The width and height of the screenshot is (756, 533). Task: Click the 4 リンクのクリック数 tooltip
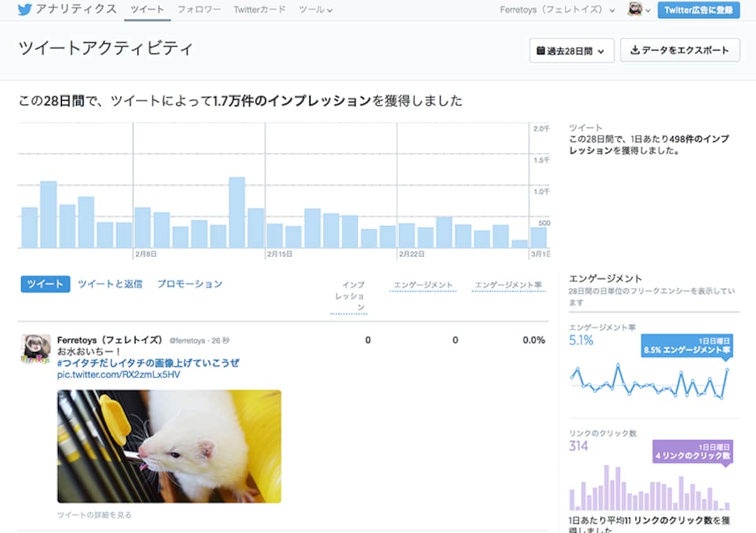[692, 451]
